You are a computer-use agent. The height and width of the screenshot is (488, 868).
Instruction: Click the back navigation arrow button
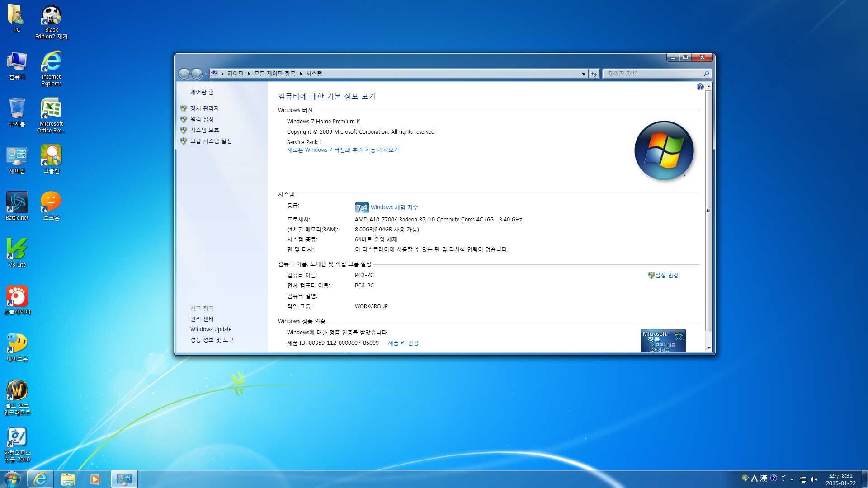[x=184, y=74]
